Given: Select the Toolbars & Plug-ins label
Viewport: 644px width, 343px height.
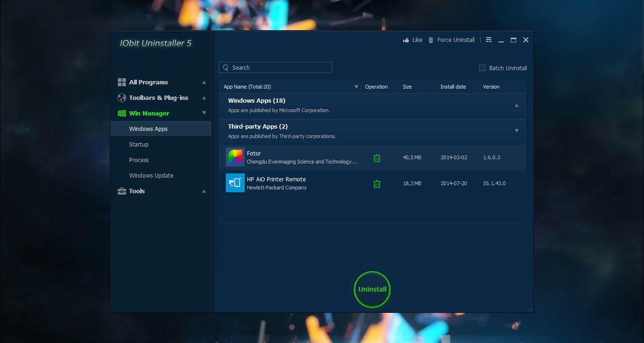Looking at the screenshot, I should point(158,98).
